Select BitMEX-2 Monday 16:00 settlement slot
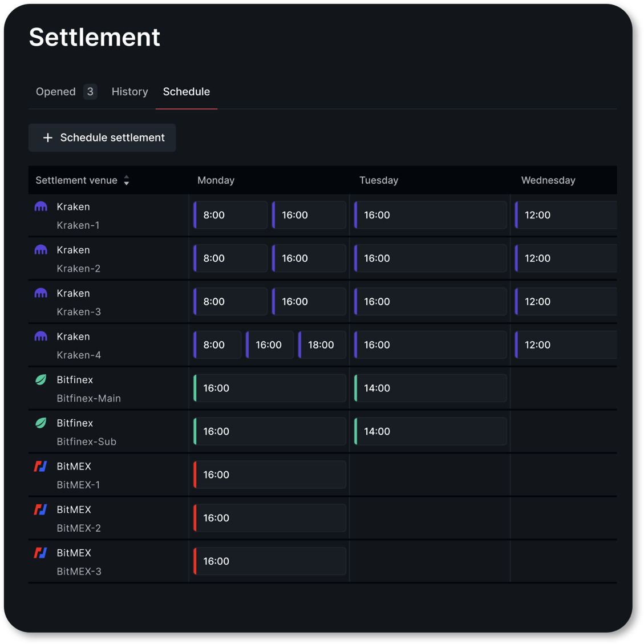Viewport: 644px width, 644px height. [x=270, y=518]
